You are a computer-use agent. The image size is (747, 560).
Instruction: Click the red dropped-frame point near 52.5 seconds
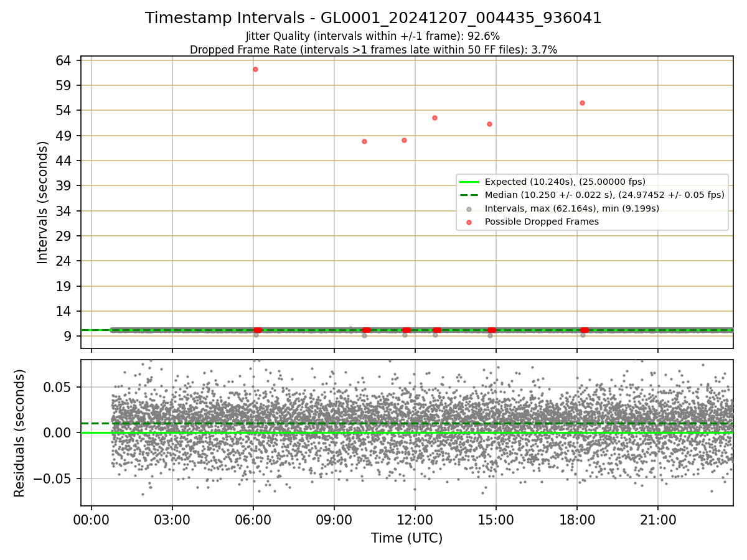435,118
